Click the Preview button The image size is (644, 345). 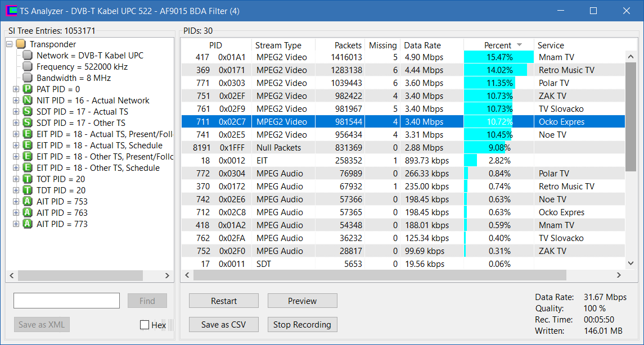click(x=302, y=301)
